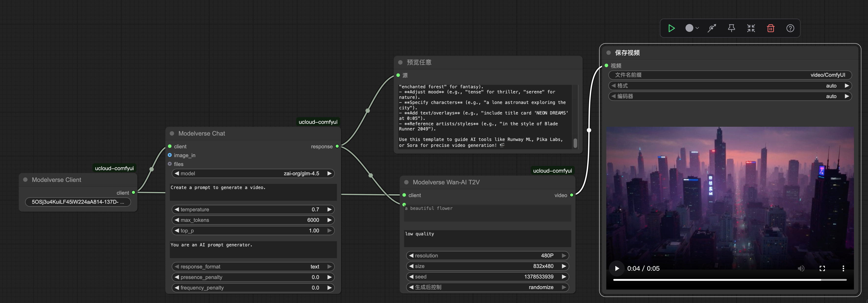The height and width of the screenshot is (303, 868).
Task: Click the bypass node icon in toolbar
Action: 712,28
